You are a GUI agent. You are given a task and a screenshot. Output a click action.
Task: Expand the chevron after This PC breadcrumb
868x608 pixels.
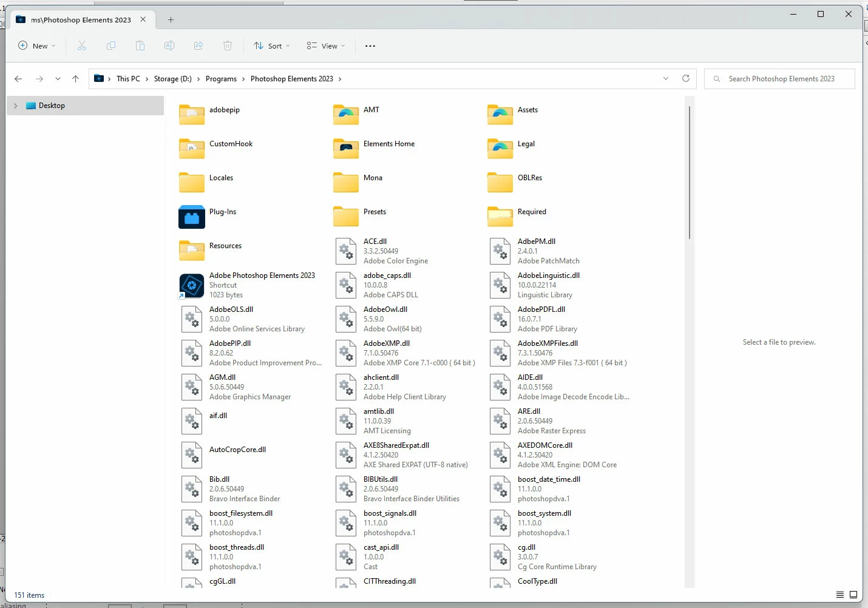pyautogui.click(x=147, y=79)
